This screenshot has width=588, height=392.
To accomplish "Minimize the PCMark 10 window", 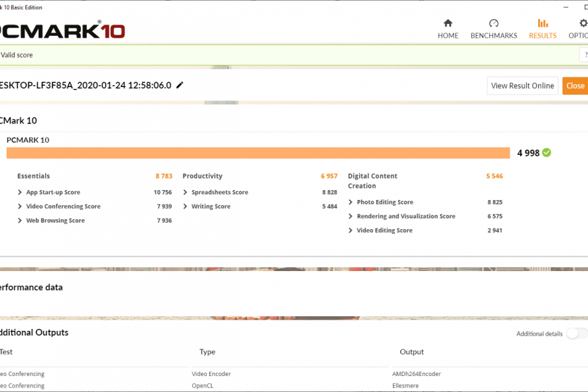I will pyautogui.click(x=566, y=7).
